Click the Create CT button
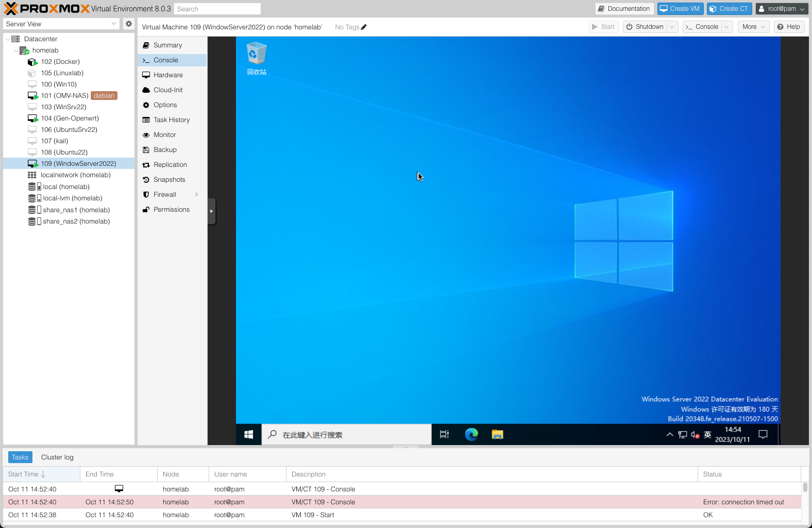 pos(729,9)
